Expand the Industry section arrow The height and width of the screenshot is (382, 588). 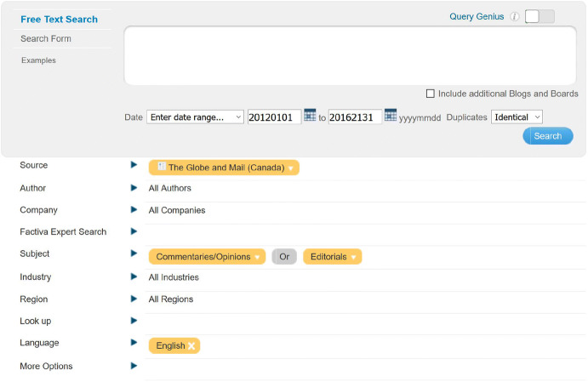[x=134, y=277]
